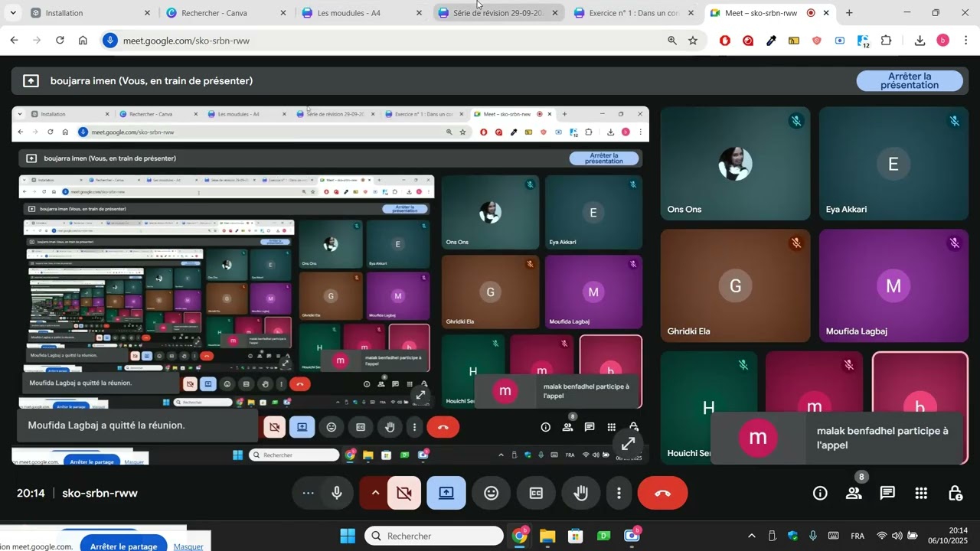The image size is (980, 551).
Task: Raise your hand in the meeting
Action: 581,494
